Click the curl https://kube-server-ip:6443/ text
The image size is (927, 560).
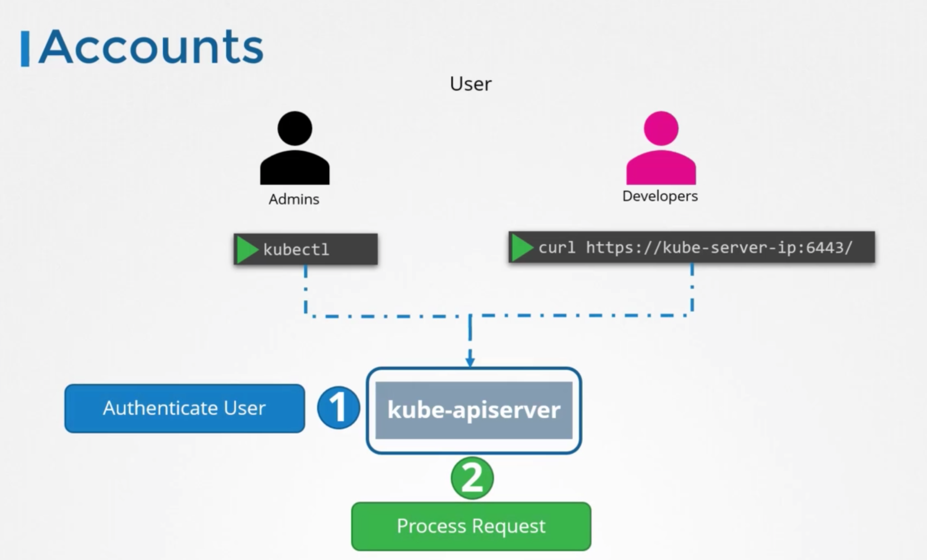695,248
